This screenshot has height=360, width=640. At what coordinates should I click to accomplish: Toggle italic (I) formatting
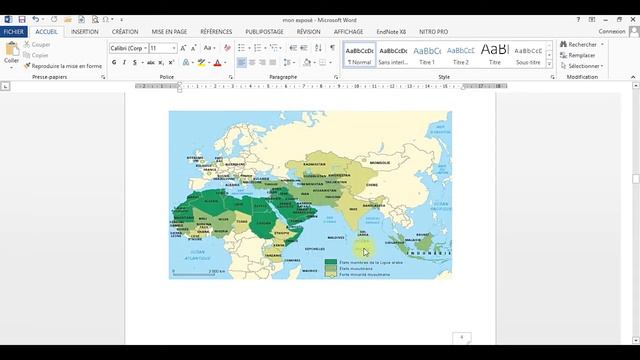tap(124, 62)
